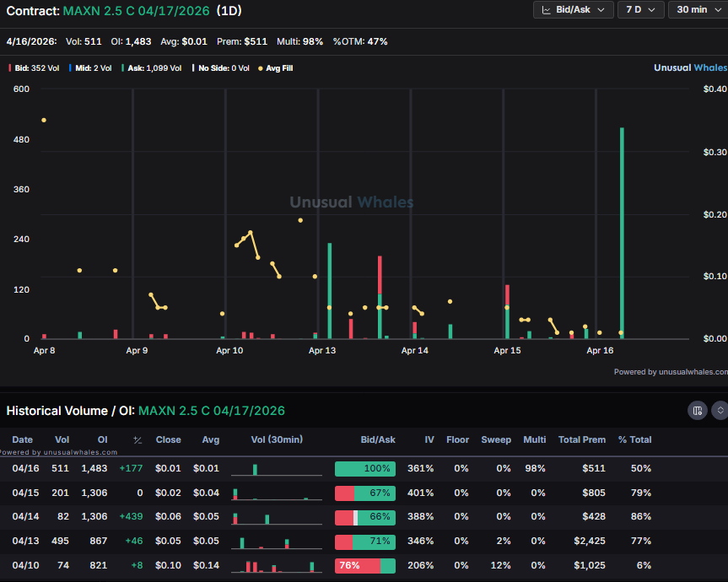The height and width of the screenshot is (582, 728).
Task: Click the Bid/Ask table column header
Action: click(378, 439)
